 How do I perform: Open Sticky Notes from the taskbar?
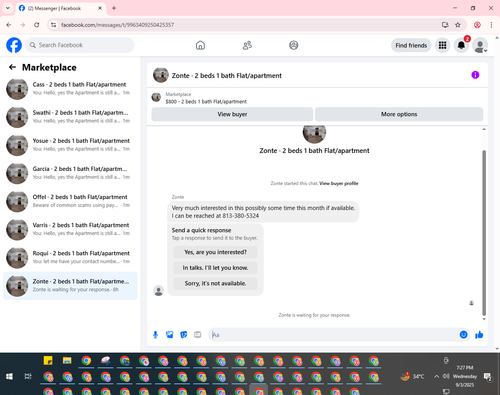pyautogui.click(x=48, y=361)
